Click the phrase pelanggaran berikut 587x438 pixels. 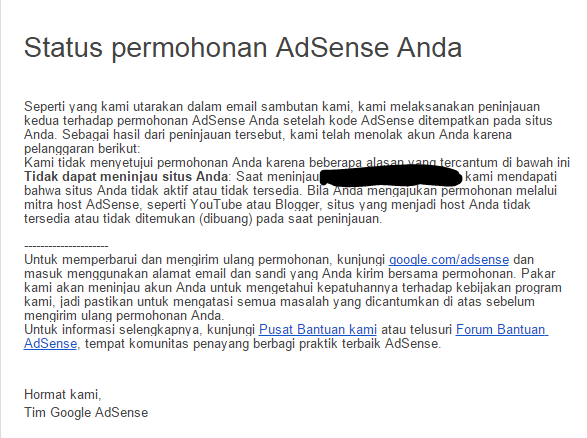tap(80, 149)
